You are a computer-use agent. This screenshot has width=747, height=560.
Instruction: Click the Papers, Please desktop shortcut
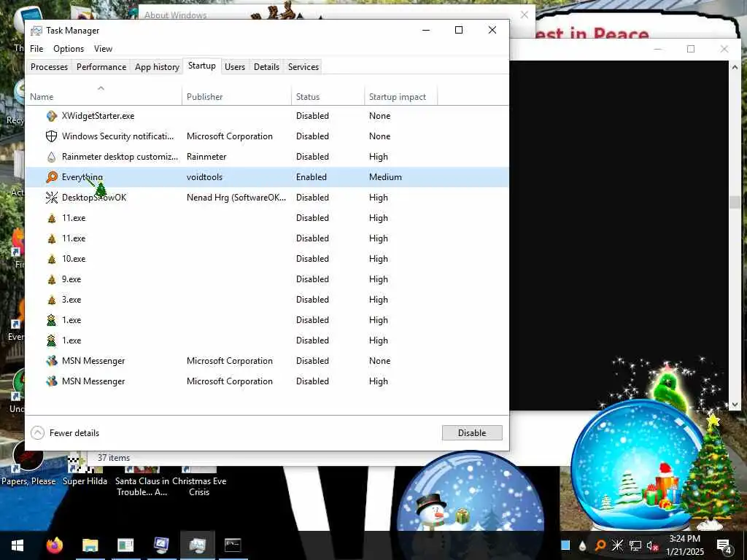click(28, 463)
